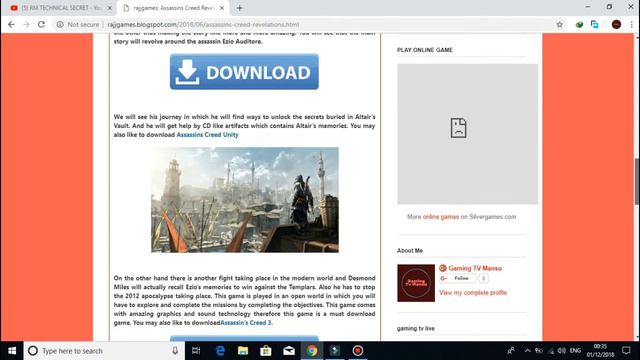Image resolution: width=640 pixels, height=360 pixels.
Task: Open the Assassin's Creed 3 link
Action: click(246, 322)
